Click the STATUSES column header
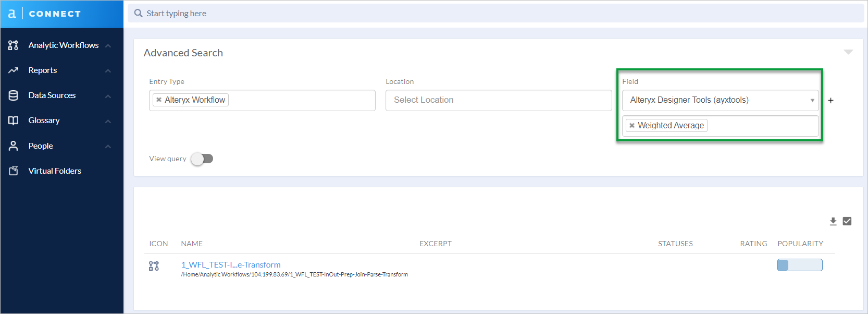This screenshot has height=314, width=868. point(675,244)
